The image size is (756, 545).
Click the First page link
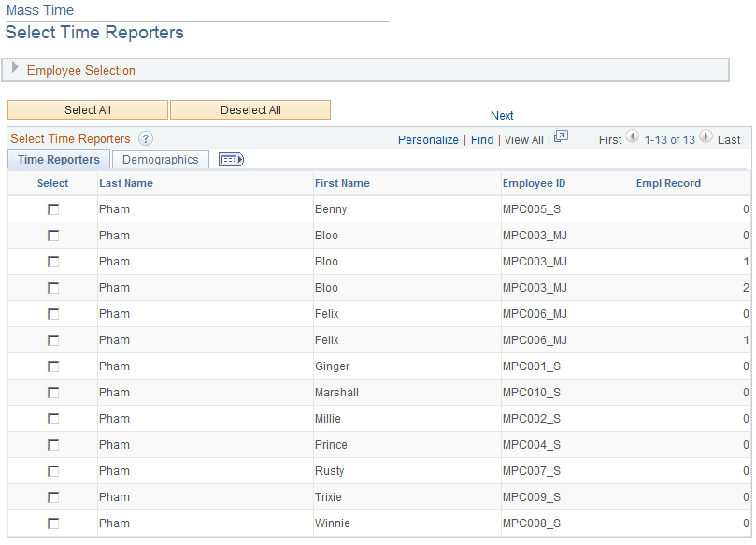(x=610, y=140)
